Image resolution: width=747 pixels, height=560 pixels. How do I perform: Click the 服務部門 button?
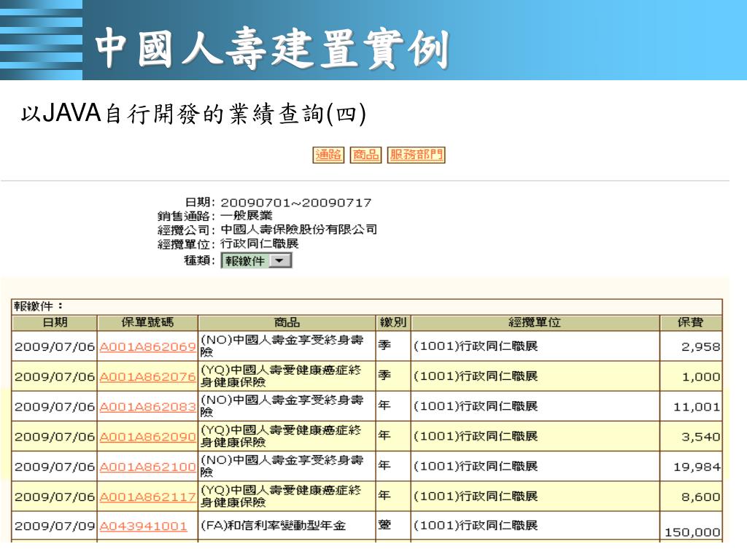(417, 155)
